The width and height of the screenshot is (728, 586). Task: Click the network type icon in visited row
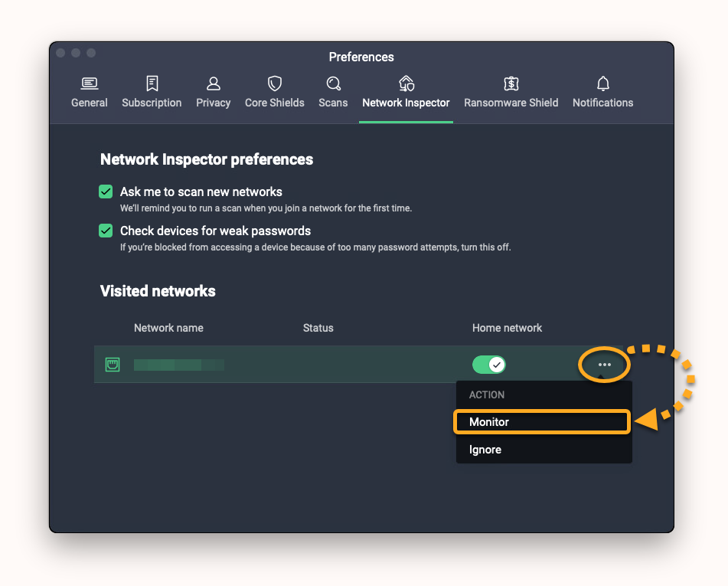tap(113, 365)
